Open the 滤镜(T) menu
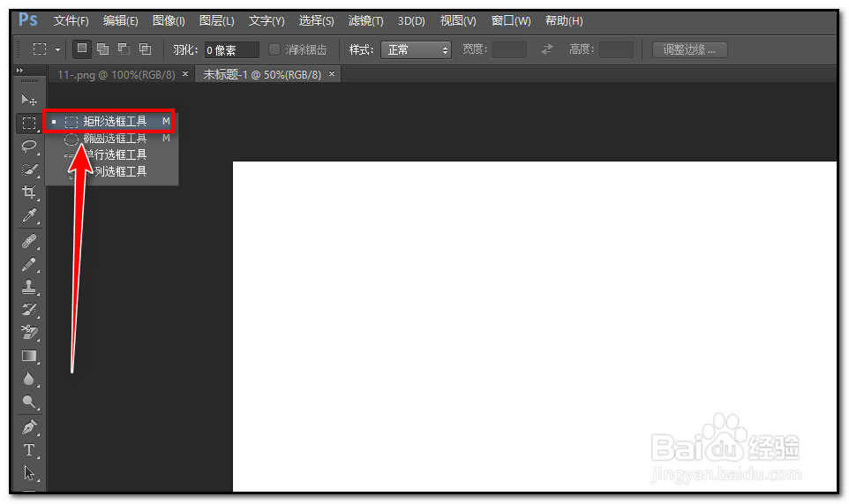This screenshot has height=504, width=849. 365,21
